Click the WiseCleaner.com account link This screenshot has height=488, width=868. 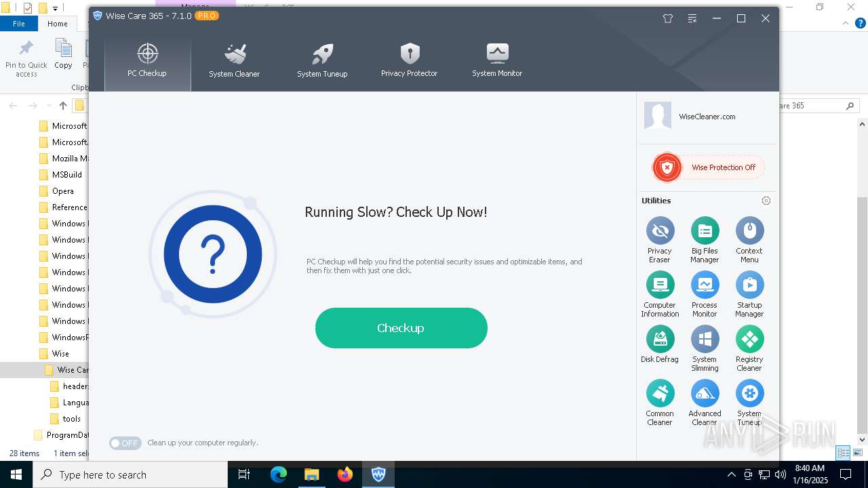[x=707, y=117]
